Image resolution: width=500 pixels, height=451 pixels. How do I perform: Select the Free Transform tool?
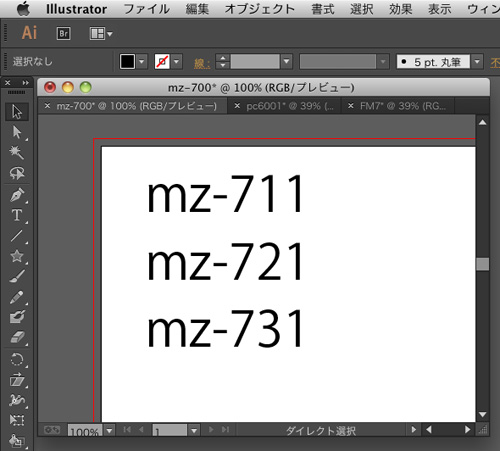click(x=17, y=420)
